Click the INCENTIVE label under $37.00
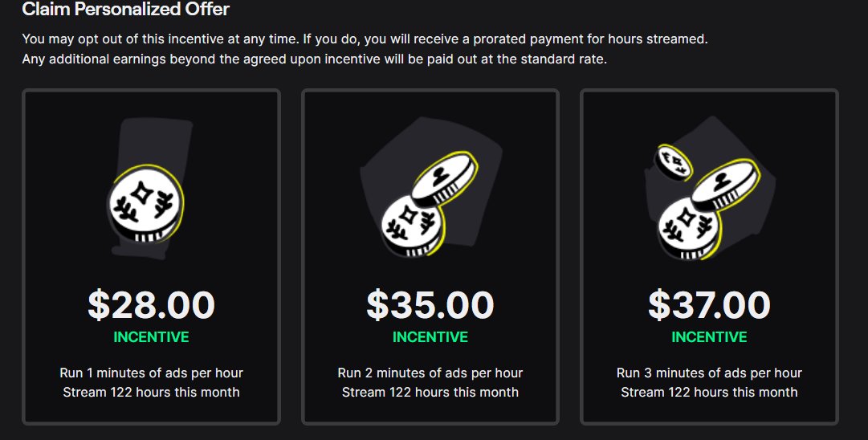Image resolution: width=868 pixels, height=440 pixels. coord(709,337)
